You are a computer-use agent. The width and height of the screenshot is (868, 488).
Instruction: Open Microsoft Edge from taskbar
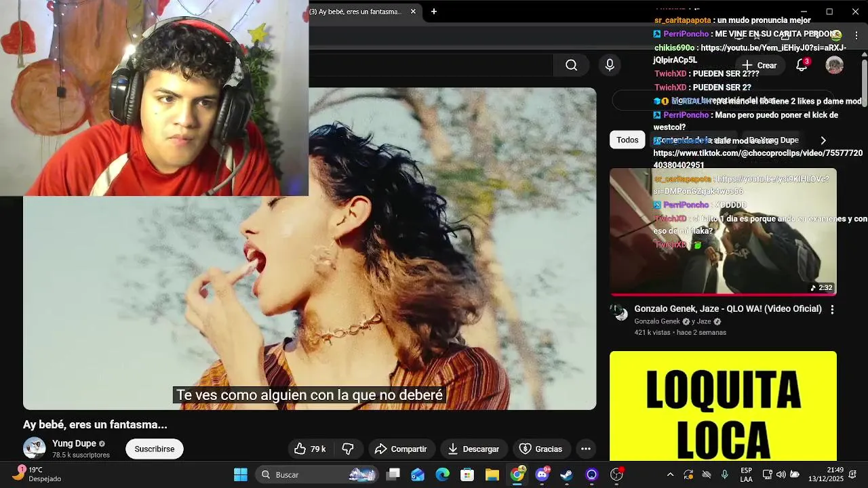click(x=442, y=474)
